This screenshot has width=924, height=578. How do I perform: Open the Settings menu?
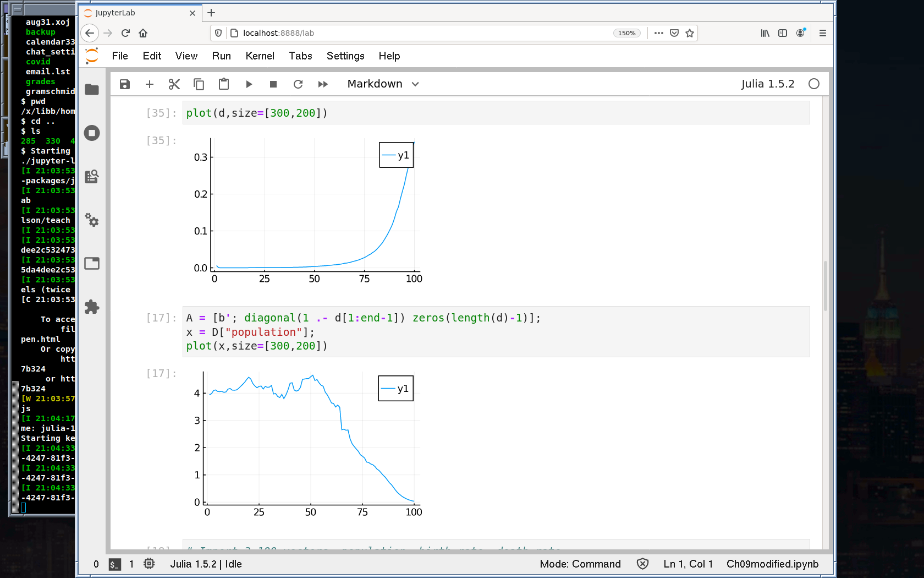tap(345, 56)
